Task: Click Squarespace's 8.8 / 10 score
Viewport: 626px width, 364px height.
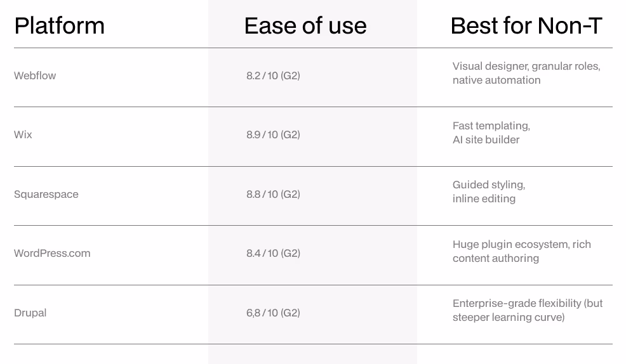Action: coord(273,194)
